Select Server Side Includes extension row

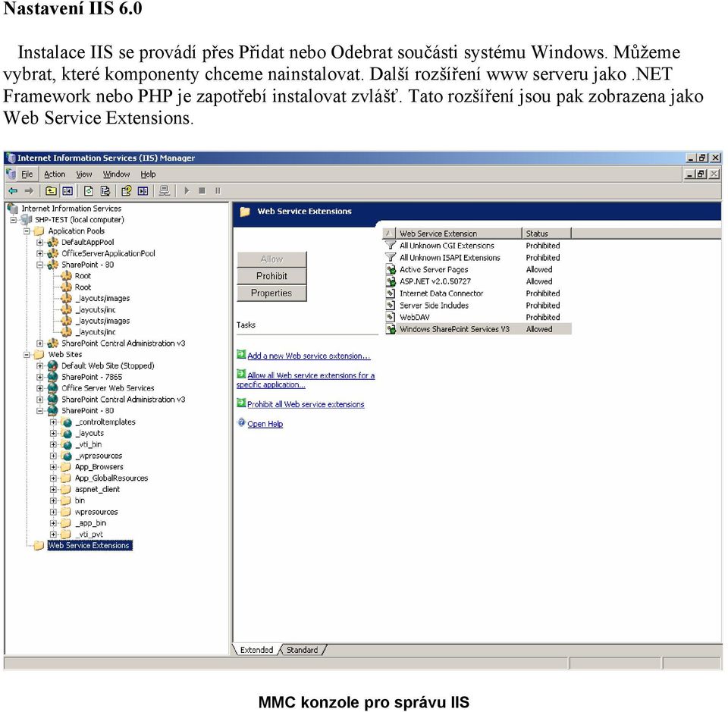(x=479, y=306)
